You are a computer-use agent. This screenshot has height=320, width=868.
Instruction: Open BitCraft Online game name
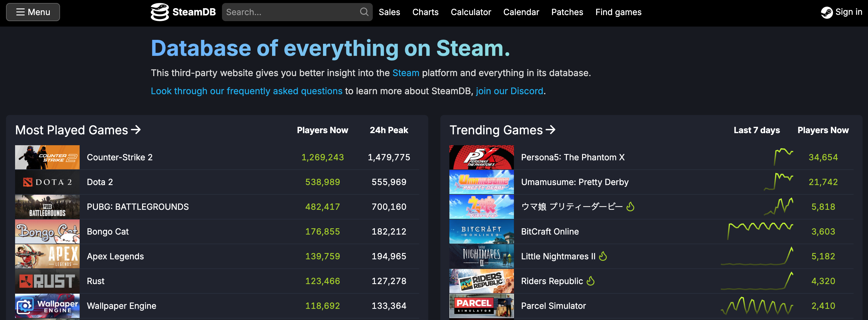point(550,232)
